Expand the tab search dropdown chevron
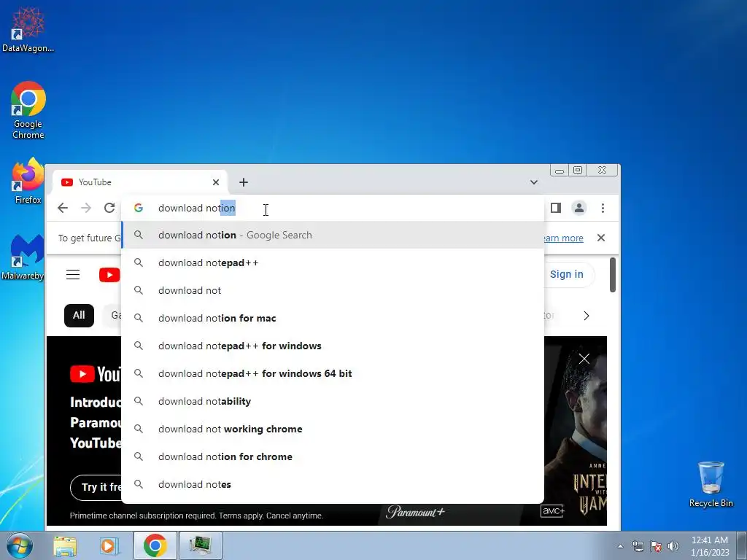This screenshot has width=747, height=560. pyautogui.click(x=534, y=182)
